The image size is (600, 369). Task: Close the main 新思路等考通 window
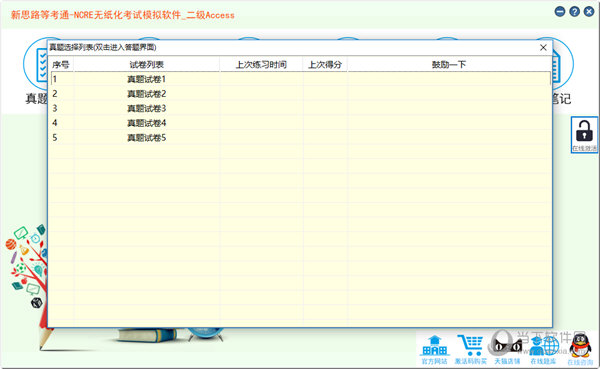(589, 12)
